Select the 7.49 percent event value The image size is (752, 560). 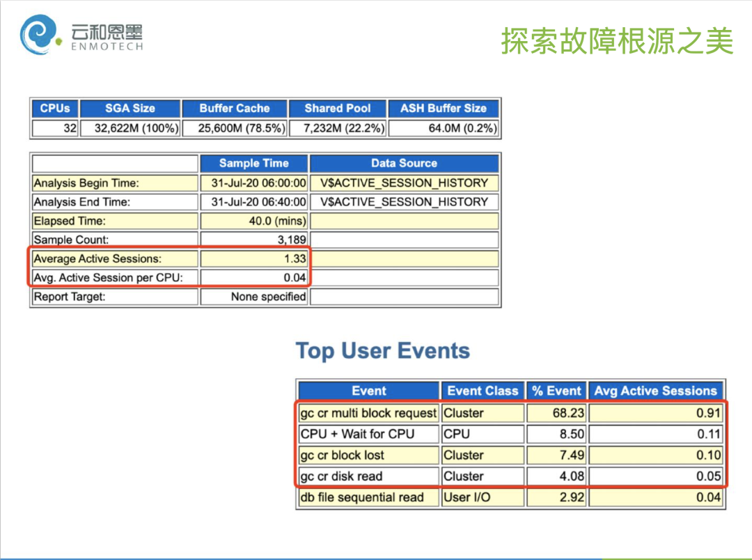pyautogui.click(x=556, y=456)
